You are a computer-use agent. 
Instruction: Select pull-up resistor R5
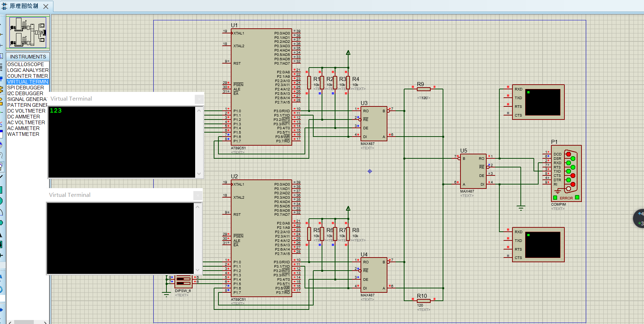click(309, 234)
